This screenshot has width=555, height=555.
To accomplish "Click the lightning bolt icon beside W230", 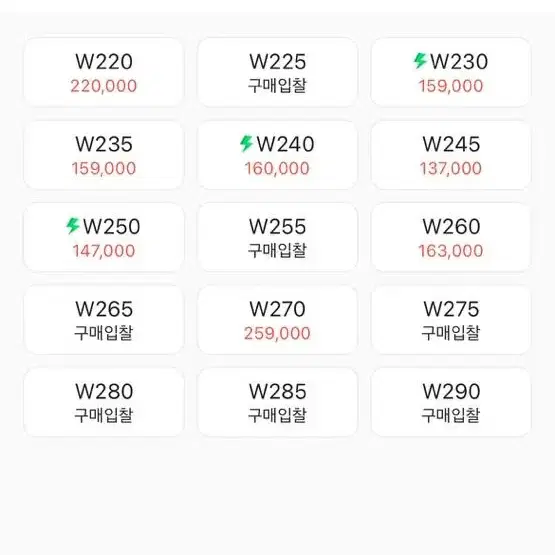I will pyautogui.click(x=420, y=61).
